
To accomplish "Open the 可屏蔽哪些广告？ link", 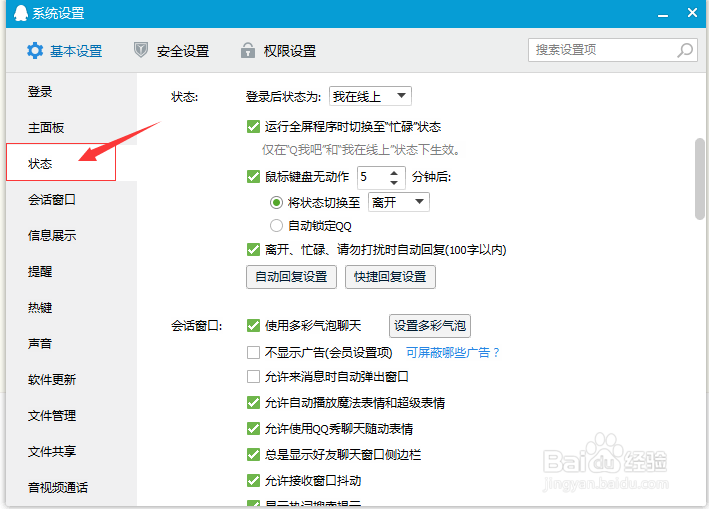I will click(x=453, y=353).
